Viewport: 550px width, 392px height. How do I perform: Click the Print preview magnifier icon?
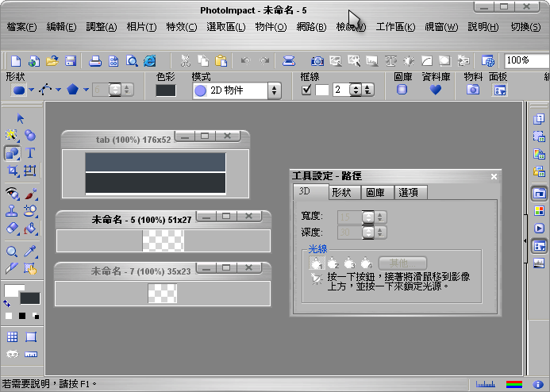click(132, 61)
